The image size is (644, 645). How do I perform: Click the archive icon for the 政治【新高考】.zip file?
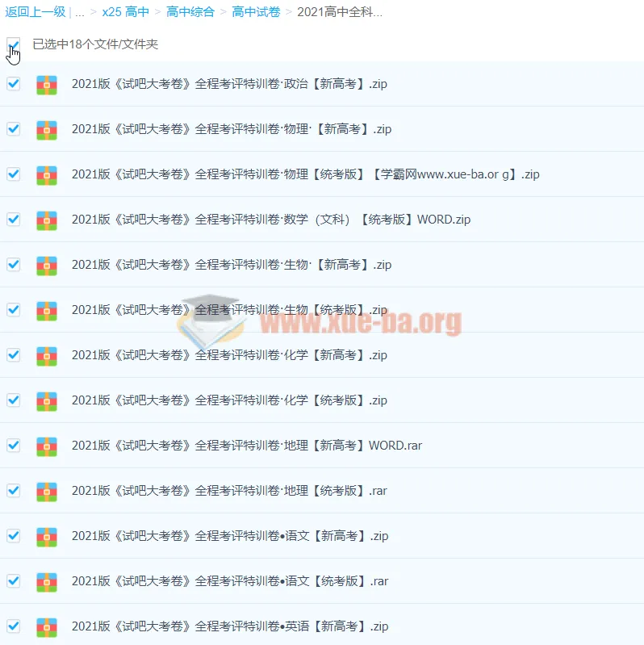[x=47, y=85]
